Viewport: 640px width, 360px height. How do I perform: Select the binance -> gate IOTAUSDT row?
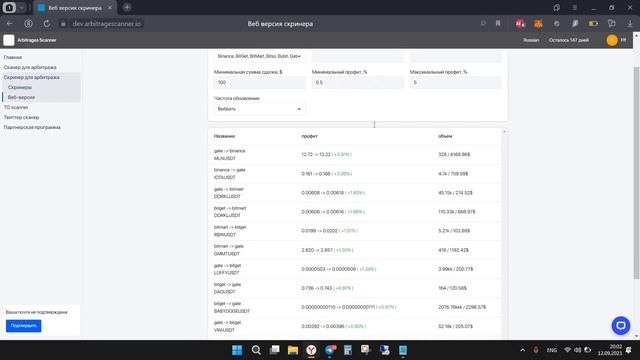pos(355,174)
